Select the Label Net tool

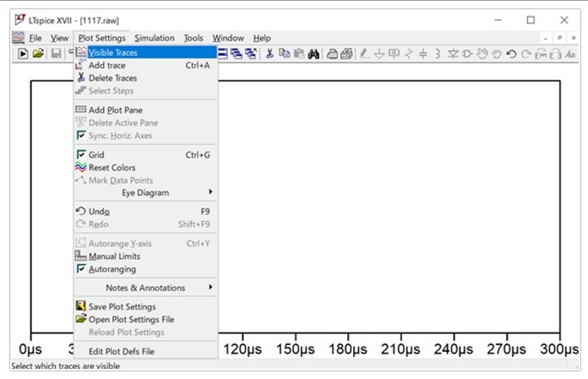394,54
